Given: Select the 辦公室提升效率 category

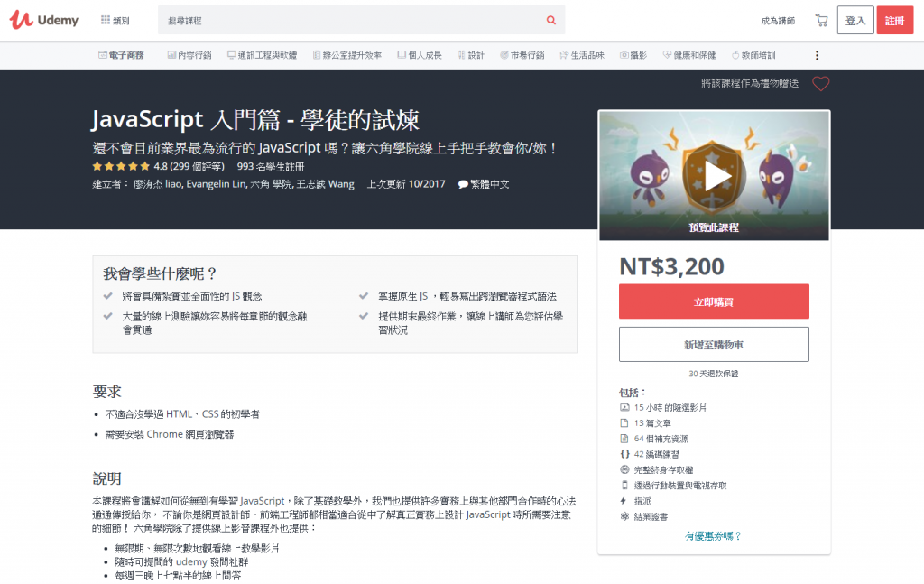Looking at the screenshot, I should (x=347, y=55).
